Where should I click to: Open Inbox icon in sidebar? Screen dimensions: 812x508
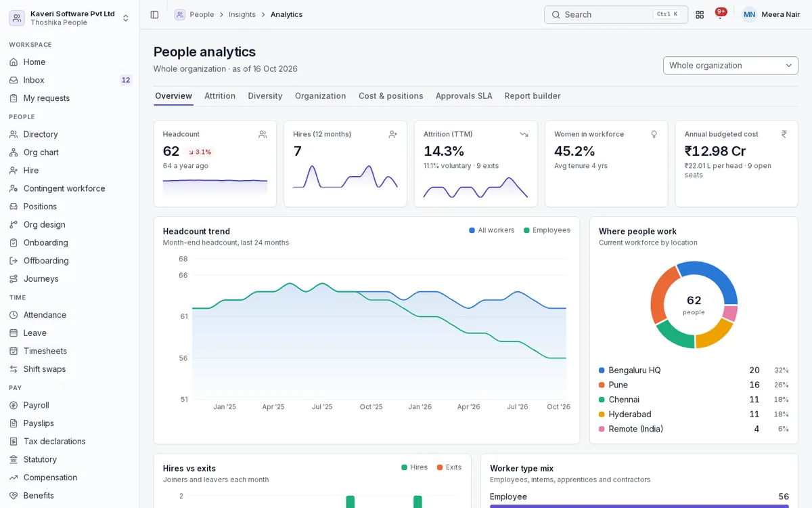[14, 80]
